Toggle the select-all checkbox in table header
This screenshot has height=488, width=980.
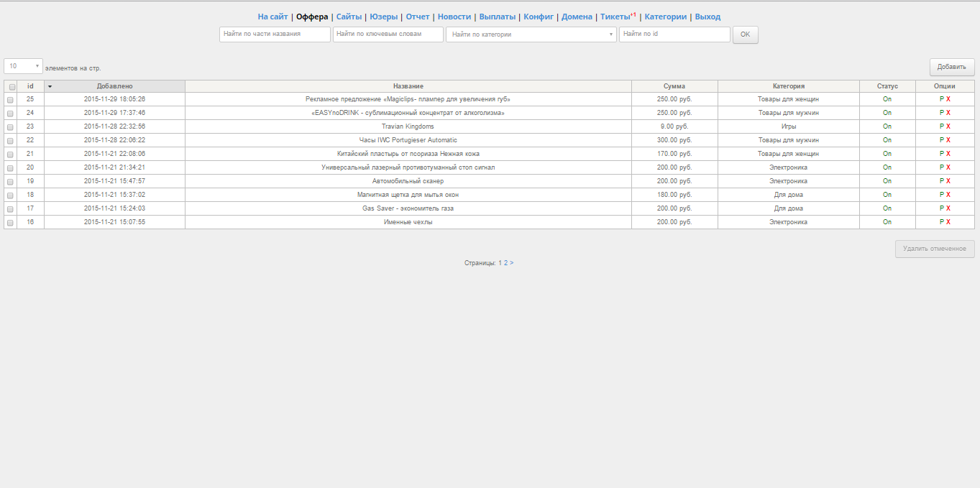[x=11, y=86]
